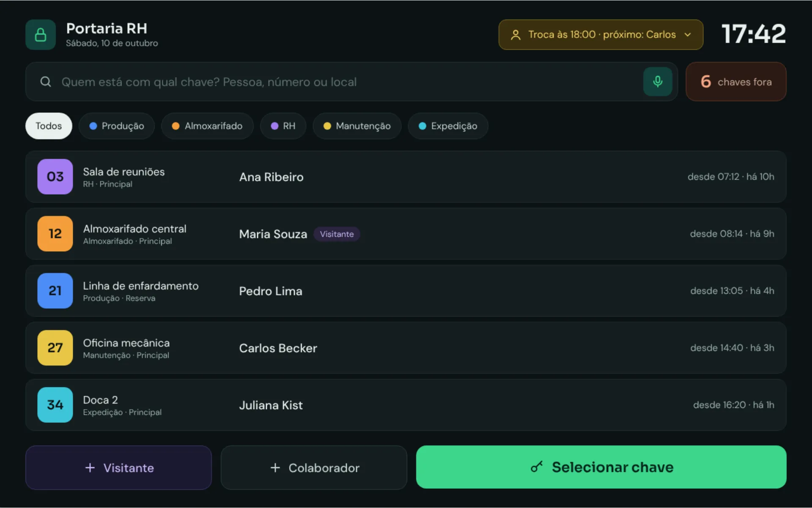Click the cyan dot on Expedição chip

[422, 126]
